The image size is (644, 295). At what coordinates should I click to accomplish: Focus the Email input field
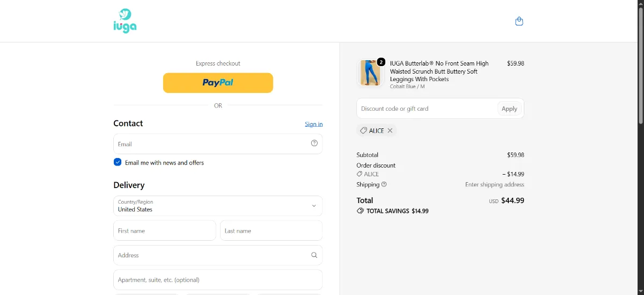(218, 144)
